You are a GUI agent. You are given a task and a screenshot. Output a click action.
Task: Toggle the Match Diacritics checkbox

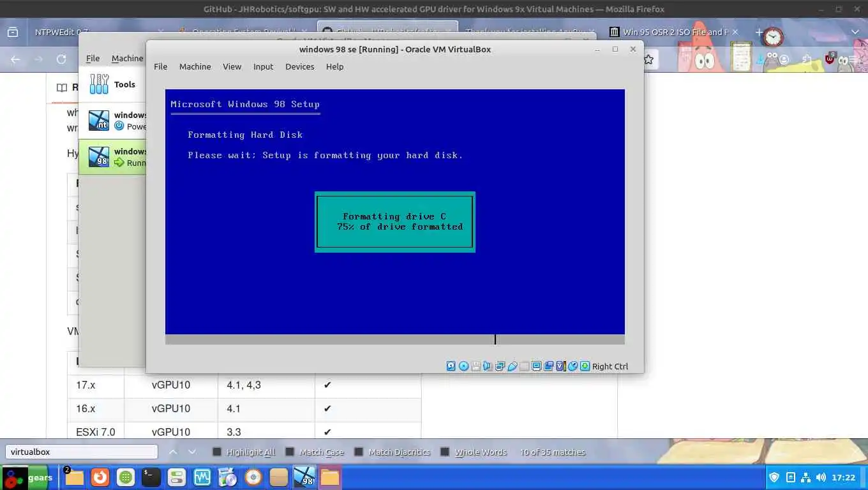[359, 452]
